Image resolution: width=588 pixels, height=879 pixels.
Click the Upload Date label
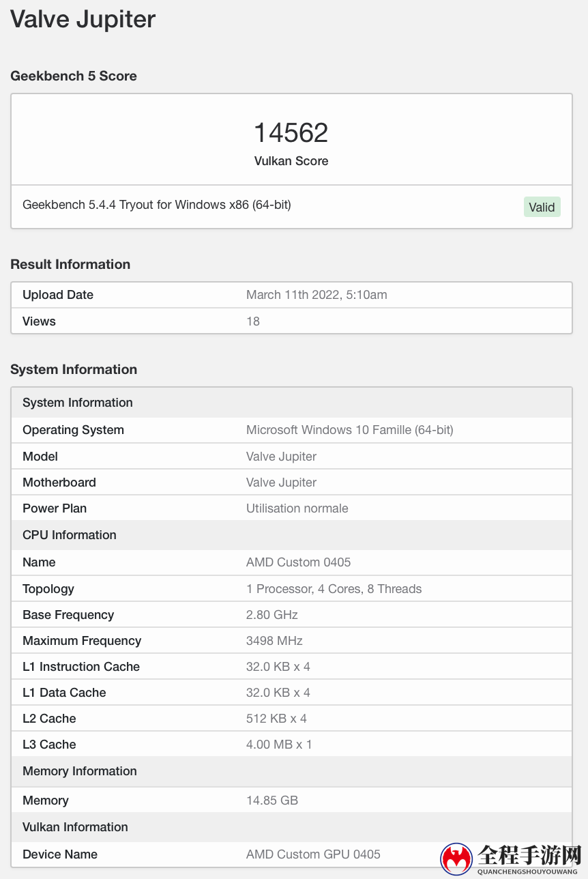[x=58, y=295]
